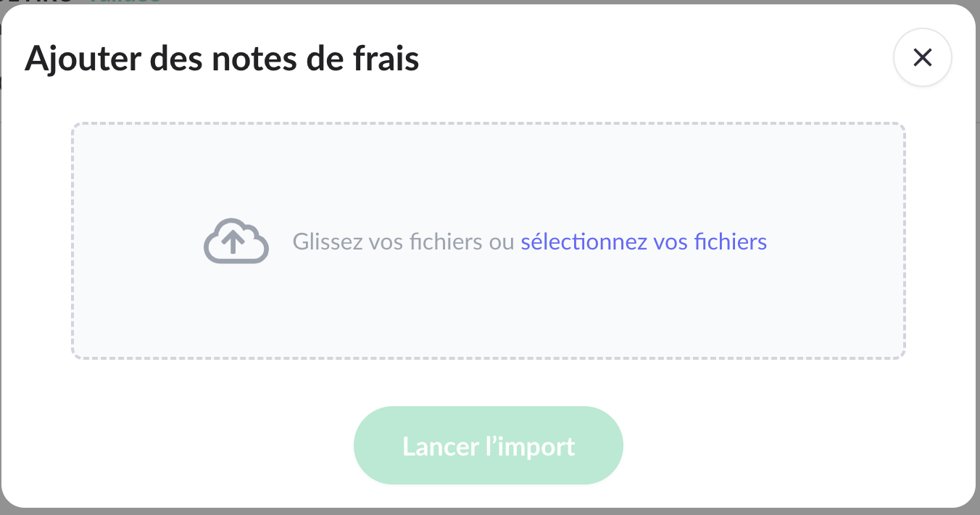980x515 pixels.
Task: Click the Ajouter des notes de frais title
Action: coord(222,59)
